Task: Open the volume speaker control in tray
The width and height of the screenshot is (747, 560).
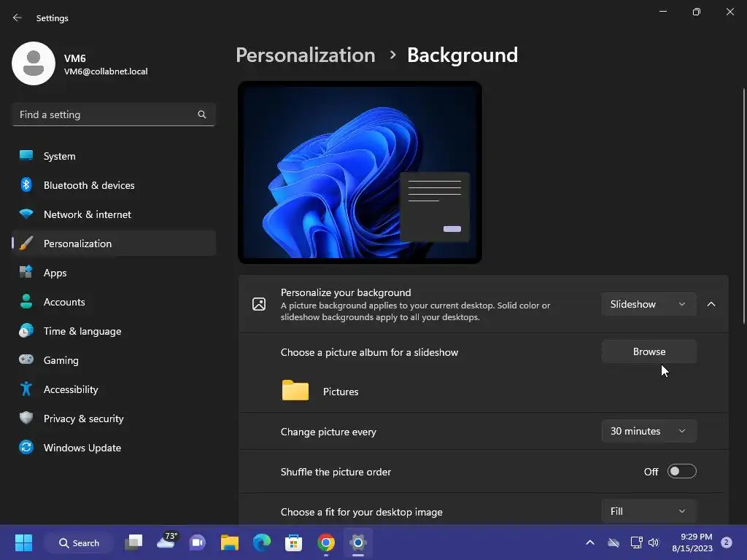Action: click(654, 542)
